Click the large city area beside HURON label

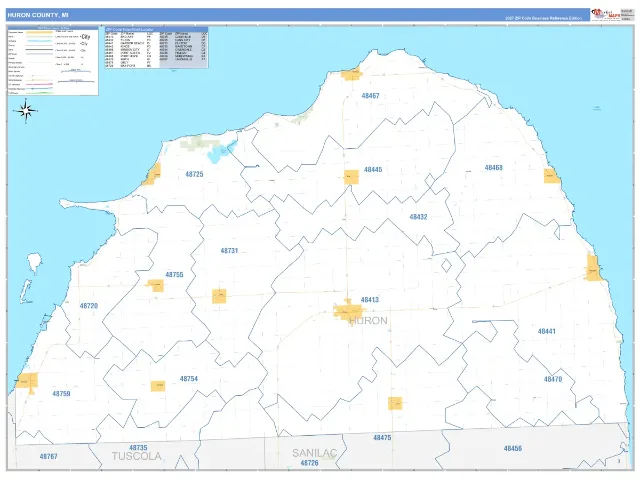(x=348, y=311)
